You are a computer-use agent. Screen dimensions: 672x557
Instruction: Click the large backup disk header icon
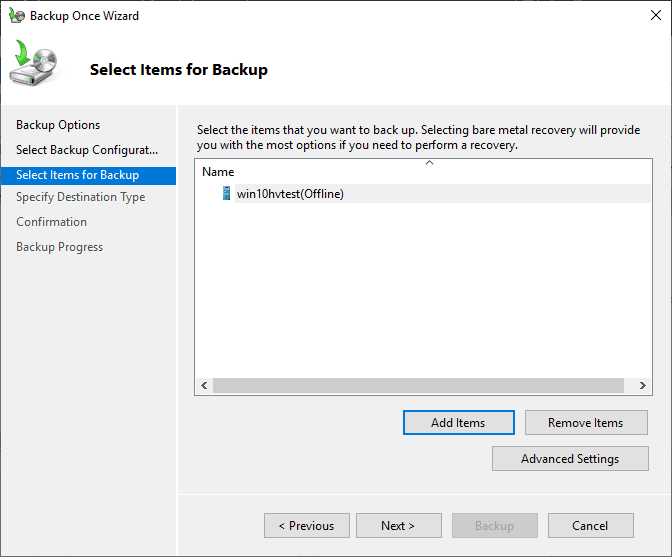[34, 65]
